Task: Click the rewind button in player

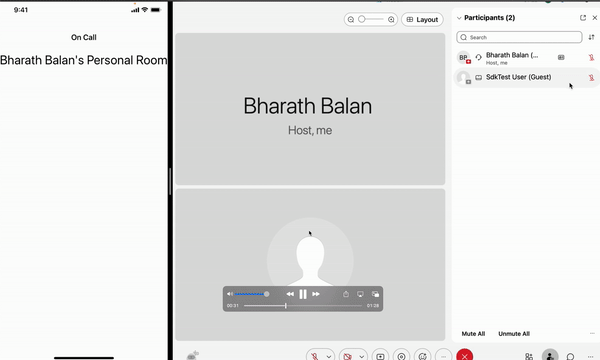Action: pos(290,294)
